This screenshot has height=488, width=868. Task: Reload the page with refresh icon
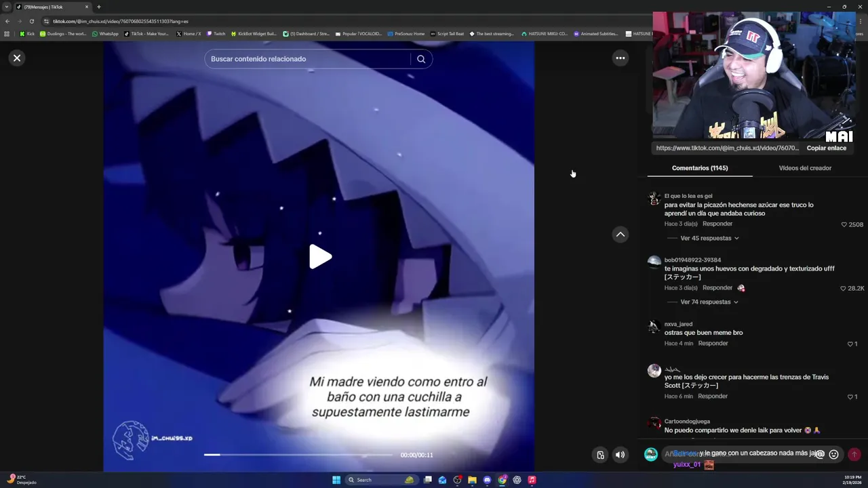coord(31,21)
